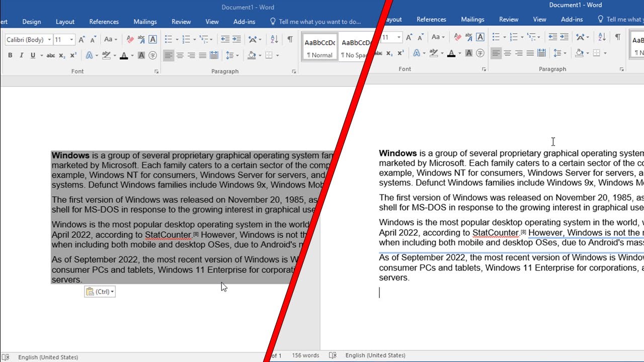Apply text highlight color in left window
644x362 pixels.
(106, 55)
